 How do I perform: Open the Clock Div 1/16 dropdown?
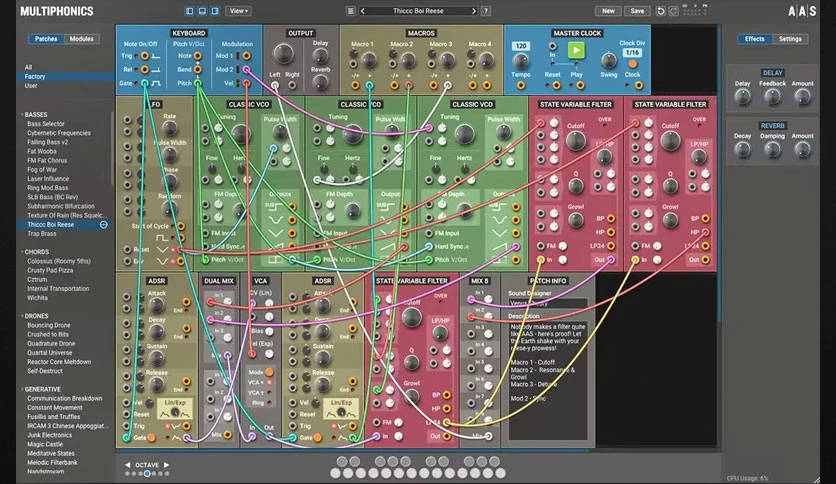tap(632, 53)
